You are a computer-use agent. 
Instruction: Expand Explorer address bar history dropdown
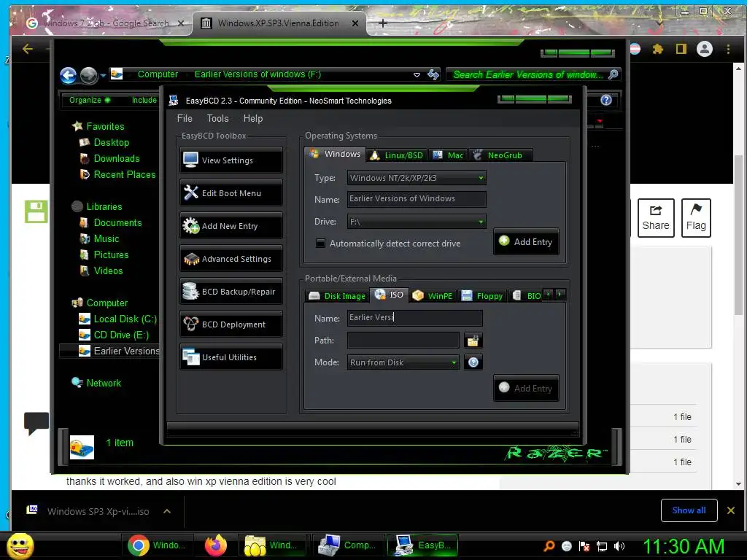[x=417, y=75]
